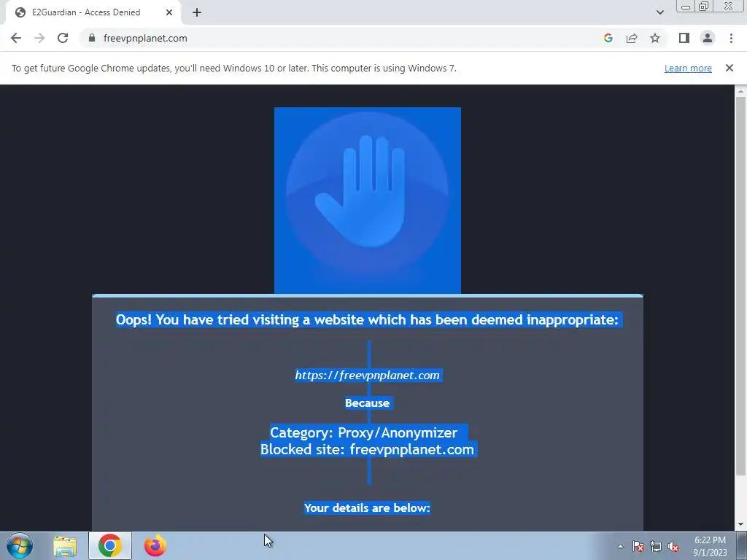Show hidden system tray icons

tap(620, 546)
